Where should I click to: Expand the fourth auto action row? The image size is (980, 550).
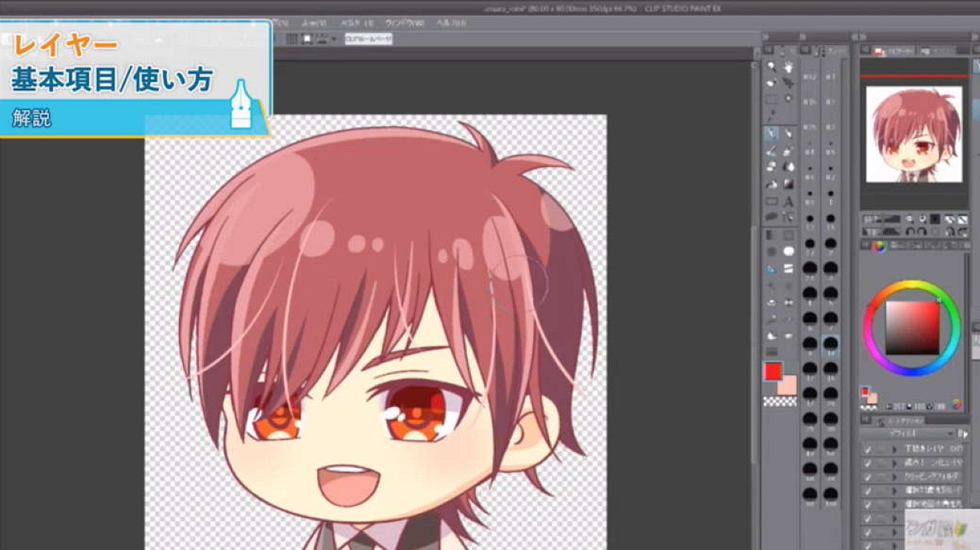coord(893,490)
